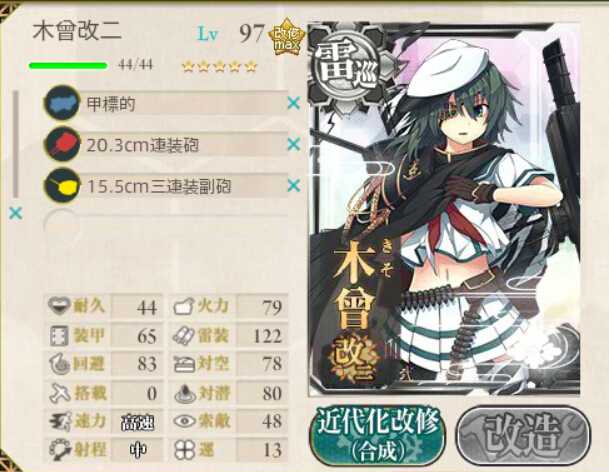Click the green HP bar

tap(68, 65)
